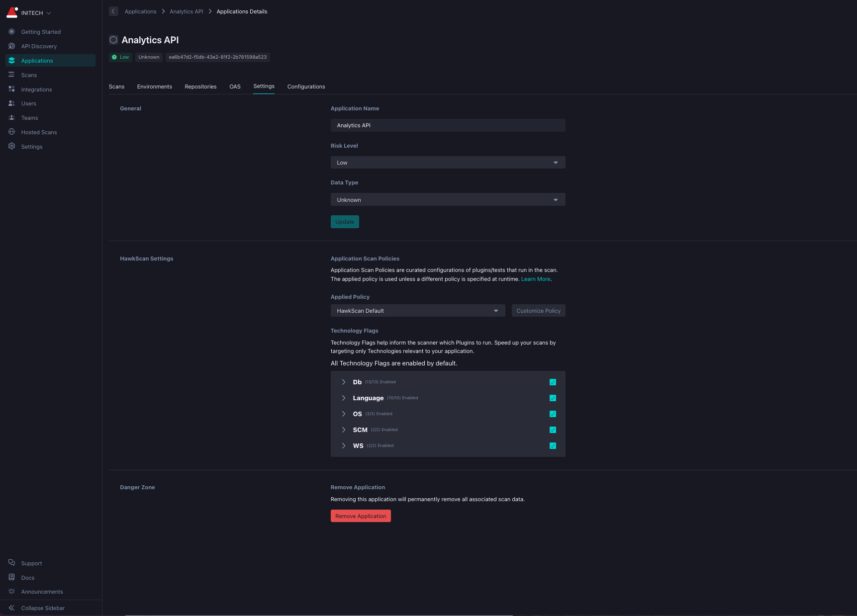
Task: Disable the Db technology flag
Action: pyautogui.click(x=553, y=382)
